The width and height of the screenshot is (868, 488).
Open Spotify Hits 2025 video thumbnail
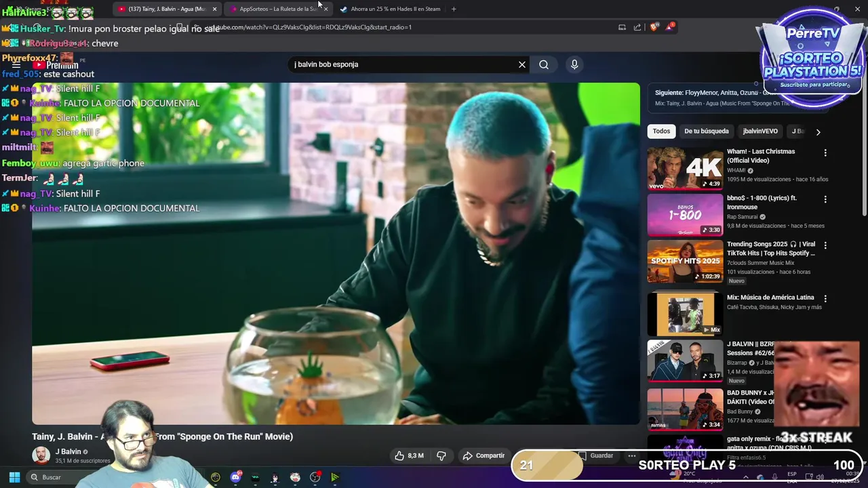[685, 261]
